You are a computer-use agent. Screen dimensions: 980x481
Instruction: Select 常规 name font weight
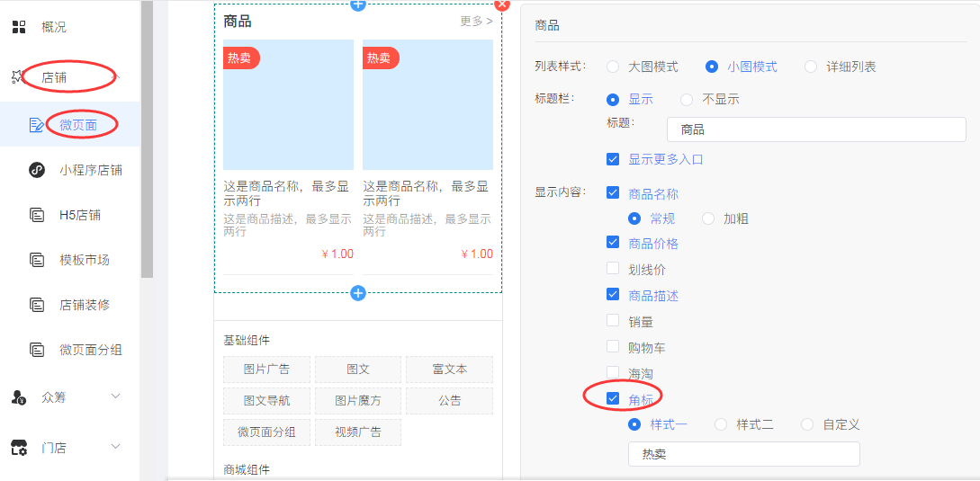tap(635, 218)
